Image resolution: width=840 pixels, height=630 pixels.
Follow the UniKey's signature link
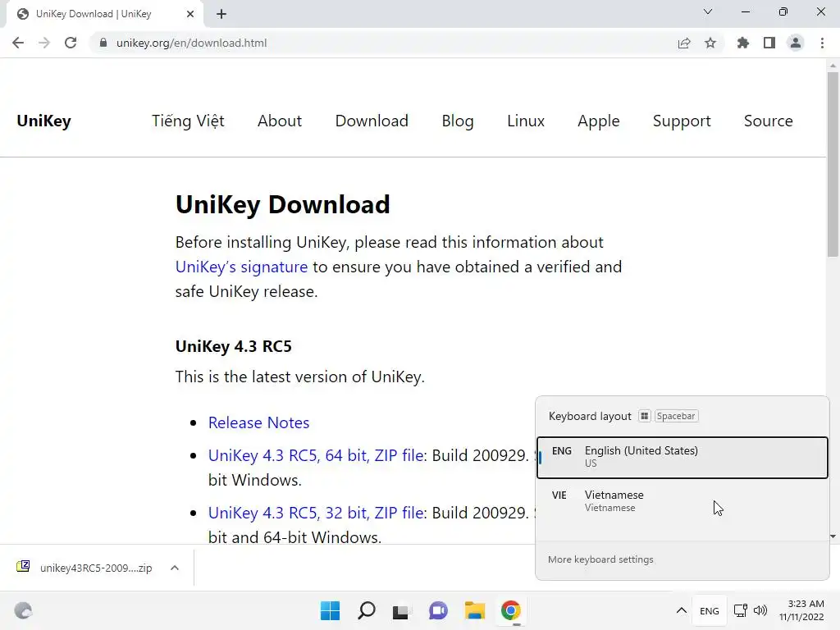pos(242,267)
